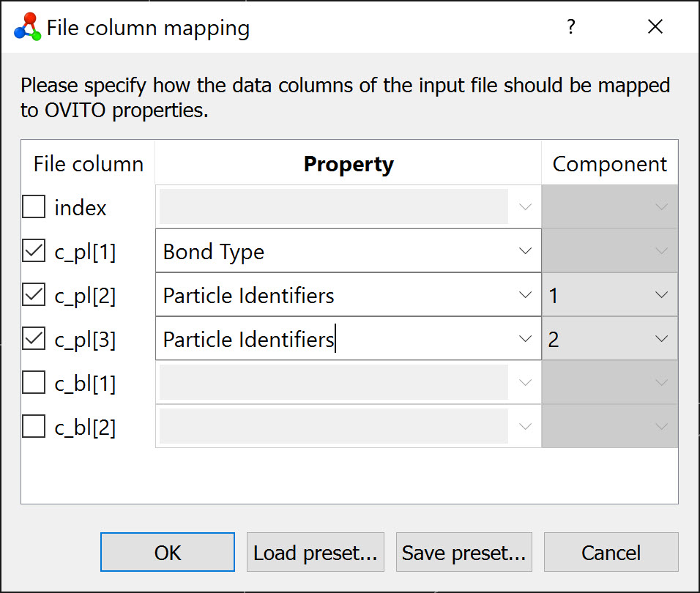Open component dropdown showing value 2
This screenshot has width=700, height=593.
660,339
